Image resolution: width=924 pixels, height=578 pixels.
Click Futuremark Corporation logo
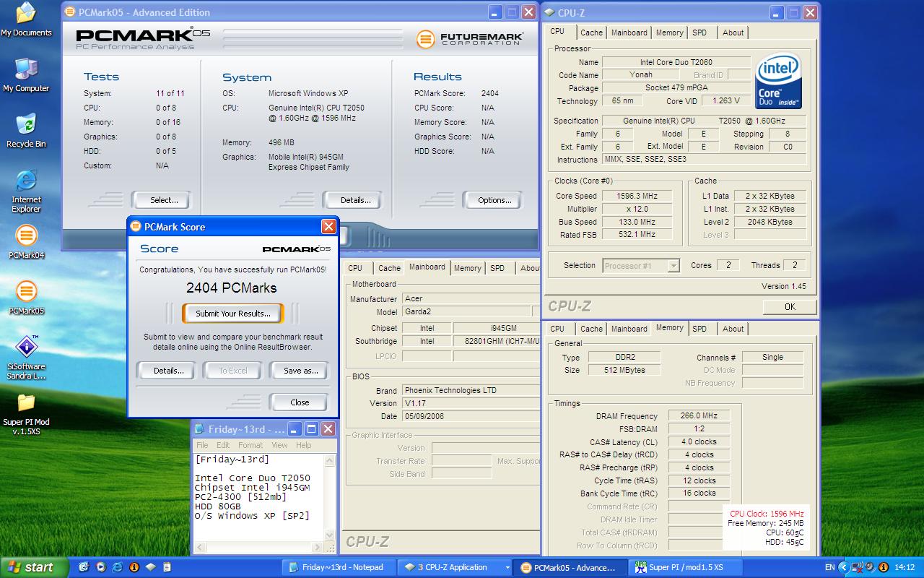469,38
